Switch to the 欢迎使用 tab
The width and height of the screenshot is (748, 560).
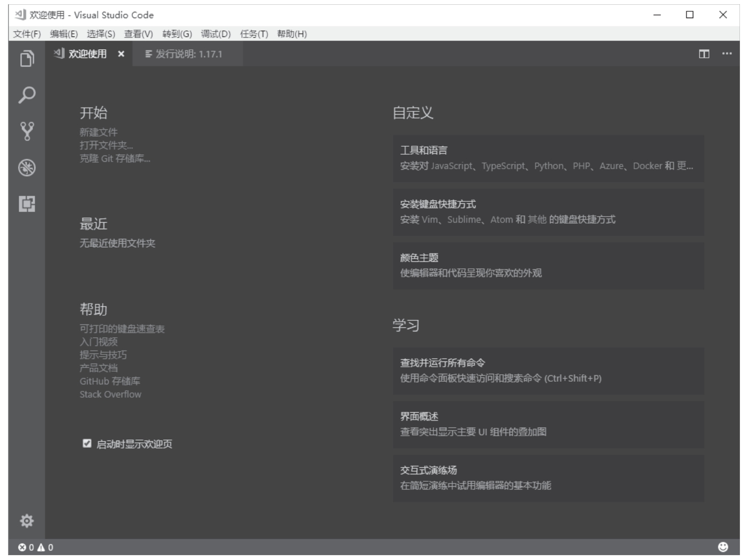(87, 54)
